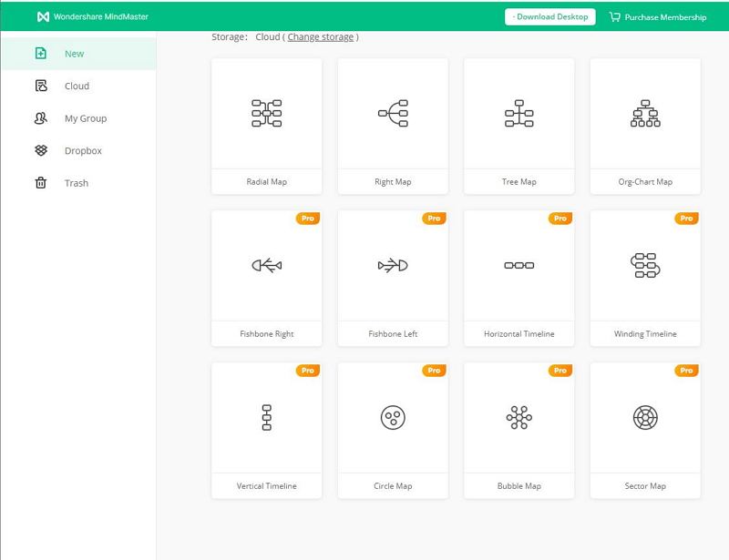
Task: Go to Cloud files in sidebar
Action: coord(77,86)
